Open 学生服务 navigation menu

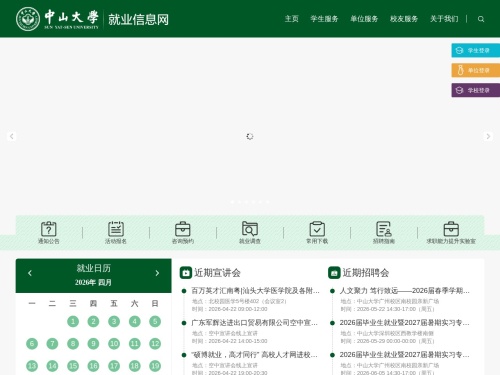(324, 19)
